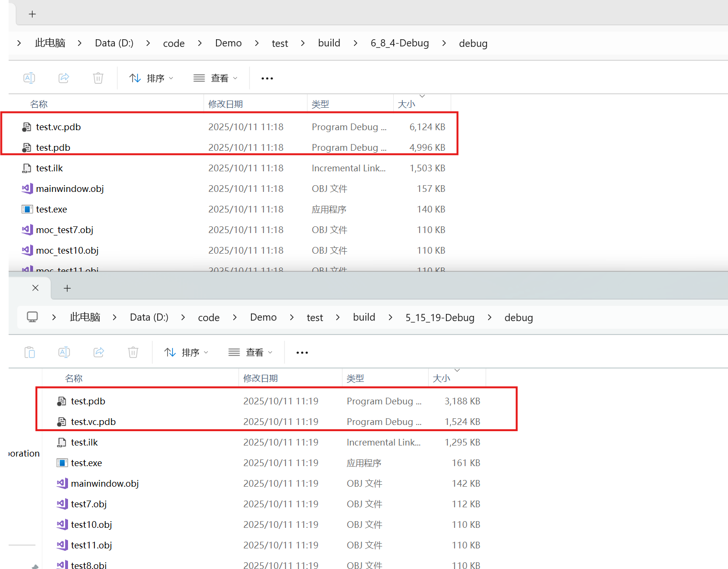Navigate to 6_8_4-Debug in the breadcrumb
The width and height of the screenshot is (728, 569).
(399, 43)
